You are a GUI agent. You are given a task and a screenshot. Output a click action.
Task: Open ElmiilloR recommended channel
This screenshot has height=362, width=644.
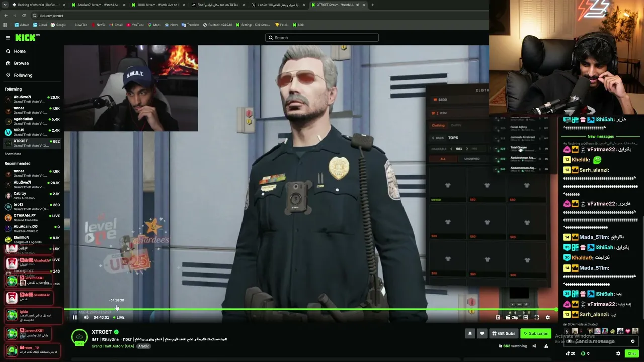click(x=32, y=240)
